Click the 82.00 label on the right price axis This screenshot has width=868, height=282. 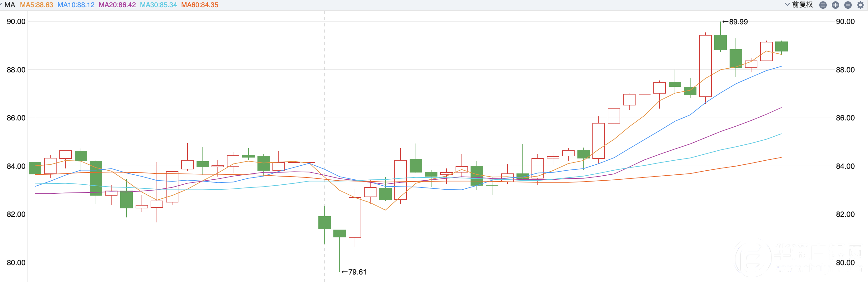point(845,214)
